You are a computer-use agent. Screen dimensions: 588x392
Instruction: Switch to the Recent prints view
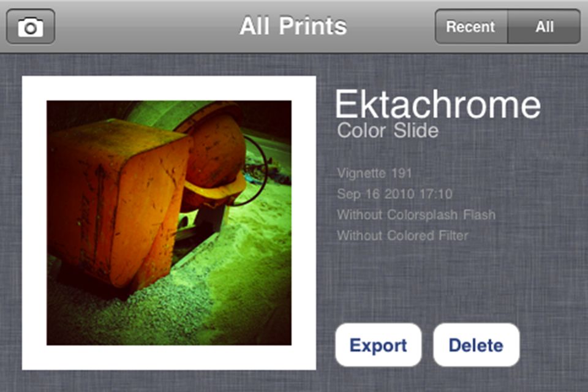click(471, 26)
